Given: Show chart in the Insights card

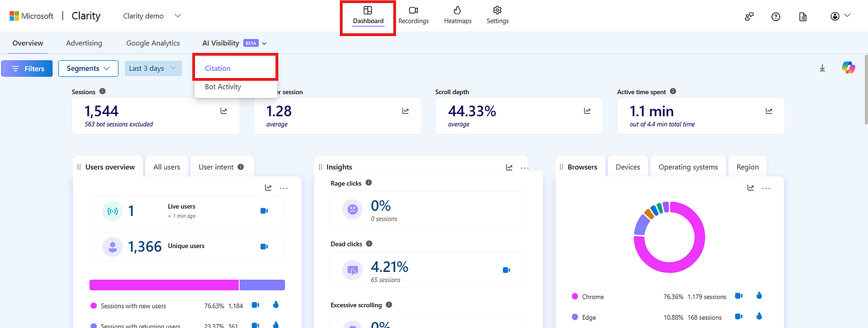Looking at the screenshot, I should pos(509,168).
